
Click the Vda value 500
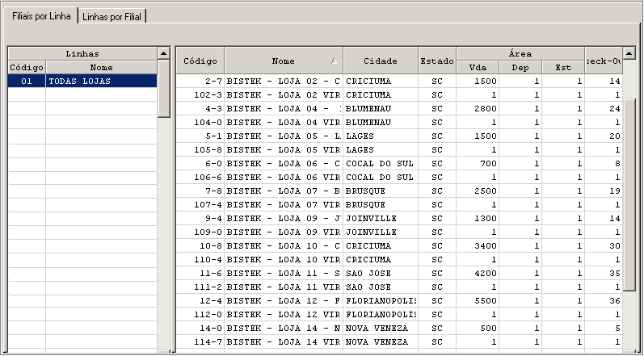pyautogui.click(x=478, y=329)
